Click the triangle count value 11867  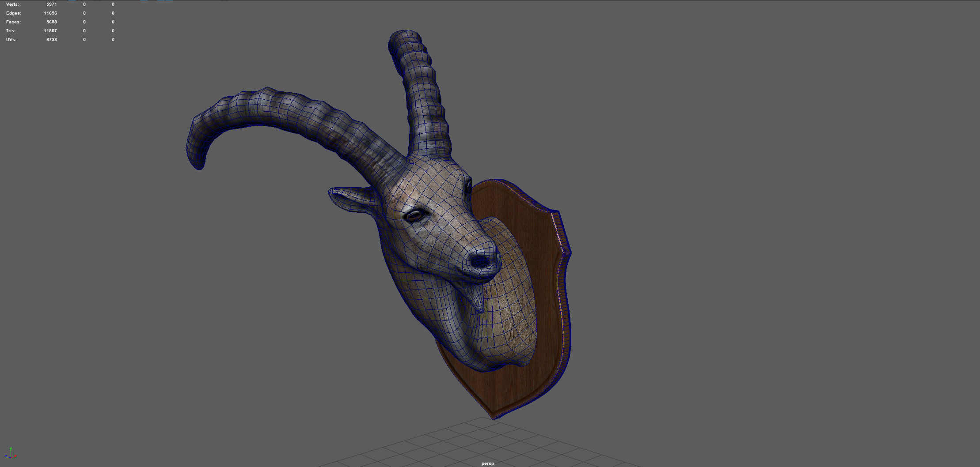tap(50, 31)
